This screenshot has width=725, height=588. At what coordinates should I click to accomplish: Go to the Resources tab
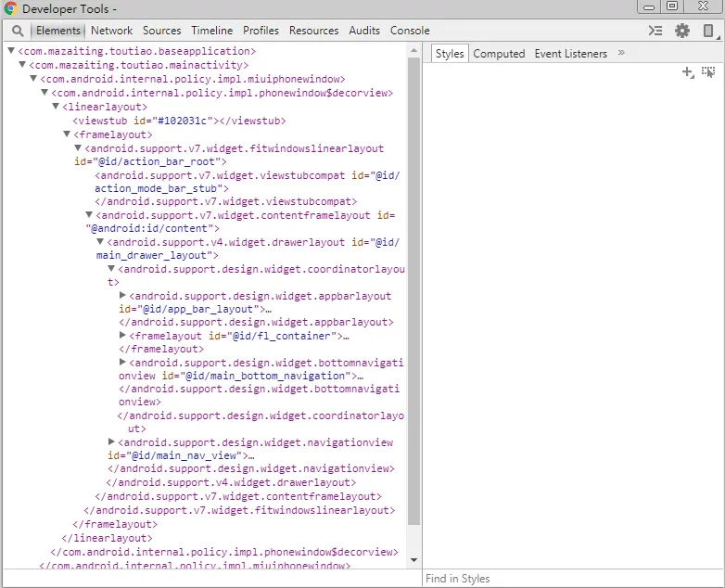click(314, 31)
